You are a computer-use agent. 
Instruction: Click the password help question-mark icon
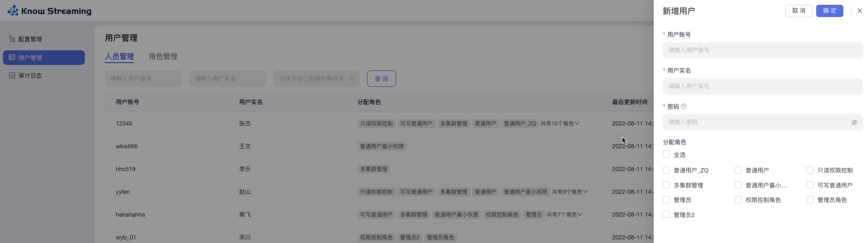[684, 107]
